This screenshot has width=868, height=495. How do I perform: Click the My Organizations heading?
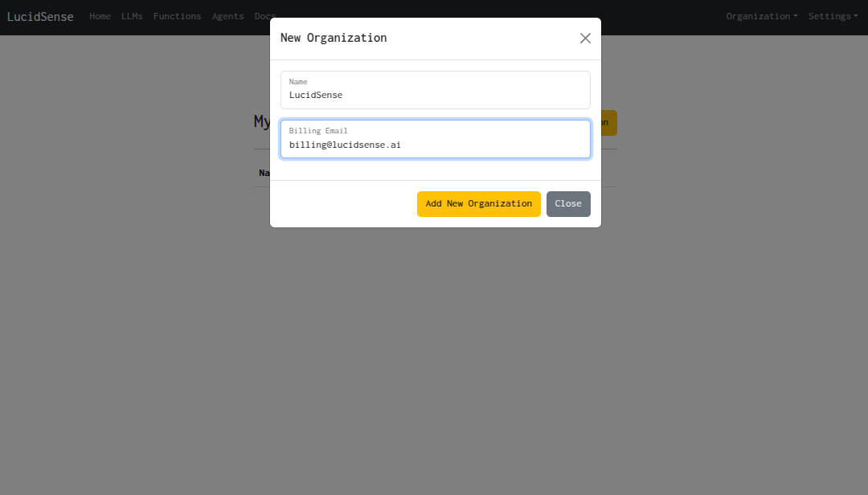[262, 121]
